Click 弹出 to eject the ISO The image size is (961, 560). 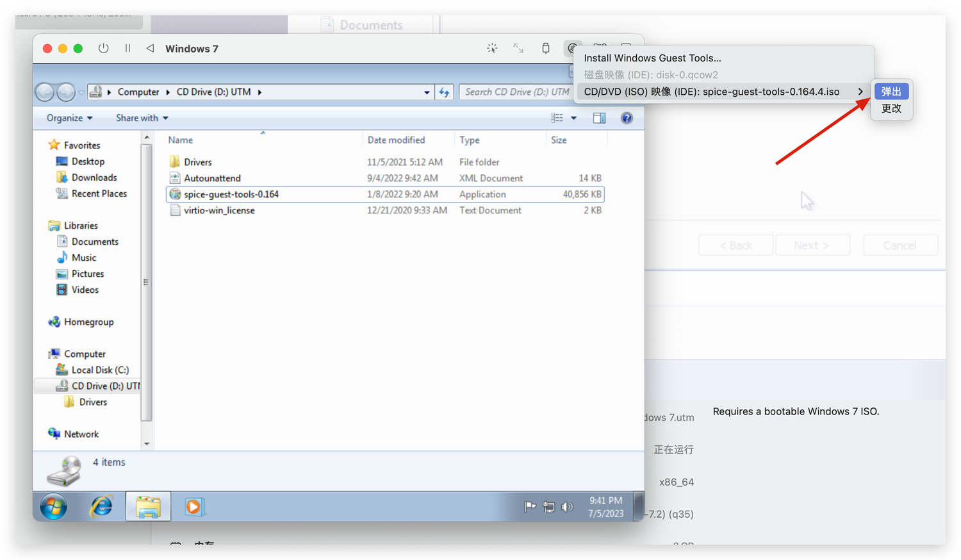[891, 92]
